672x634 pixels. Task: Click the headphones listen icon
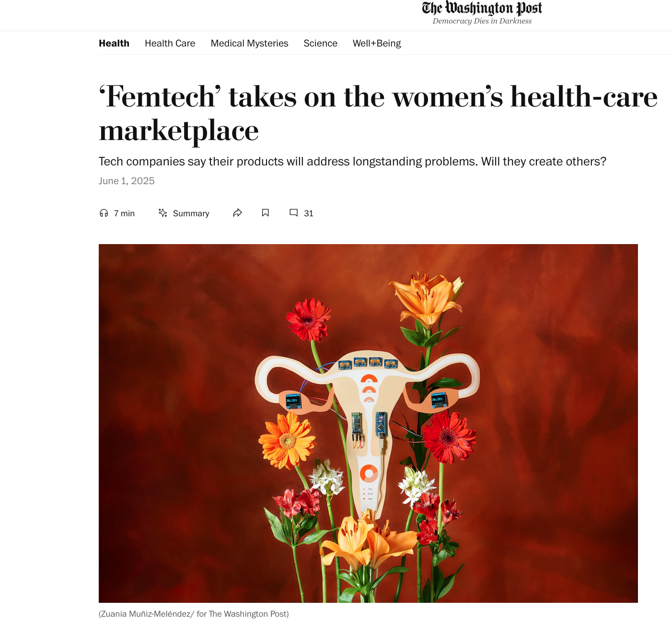tap(104, 213)
